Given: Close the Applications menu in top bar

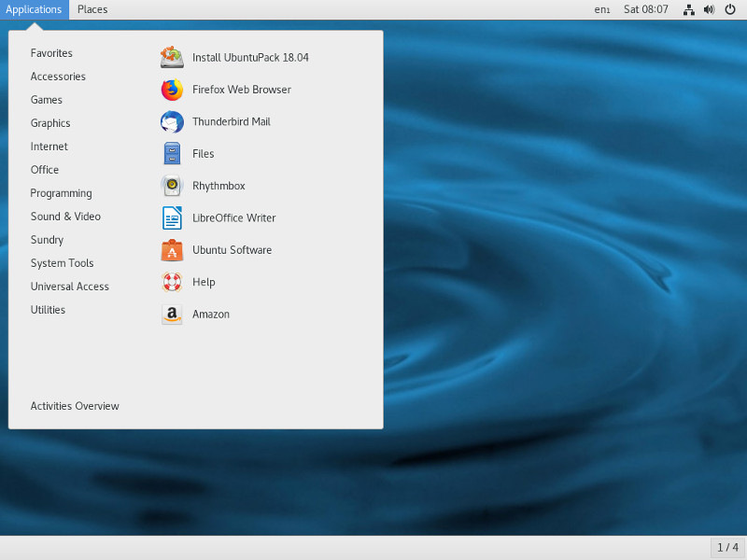Looking at the screenshot, I should click(x=34, y=9).
